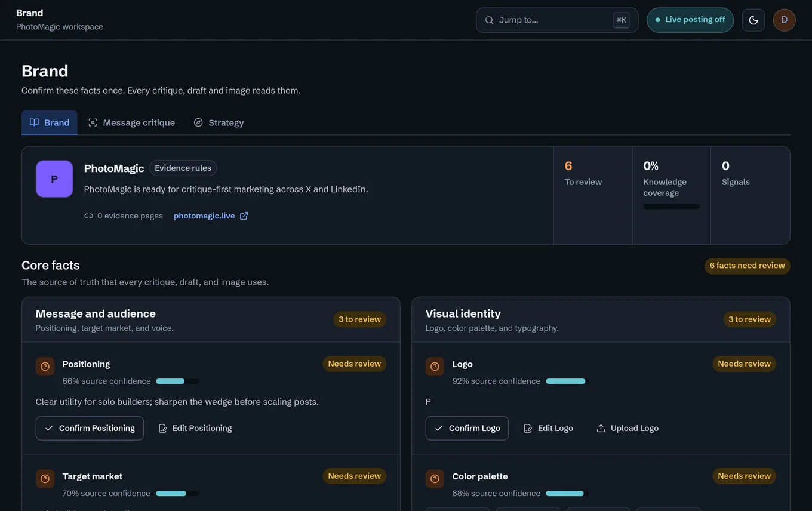
Task: Click Edit Positioning
Action: (x=195, y=428)
